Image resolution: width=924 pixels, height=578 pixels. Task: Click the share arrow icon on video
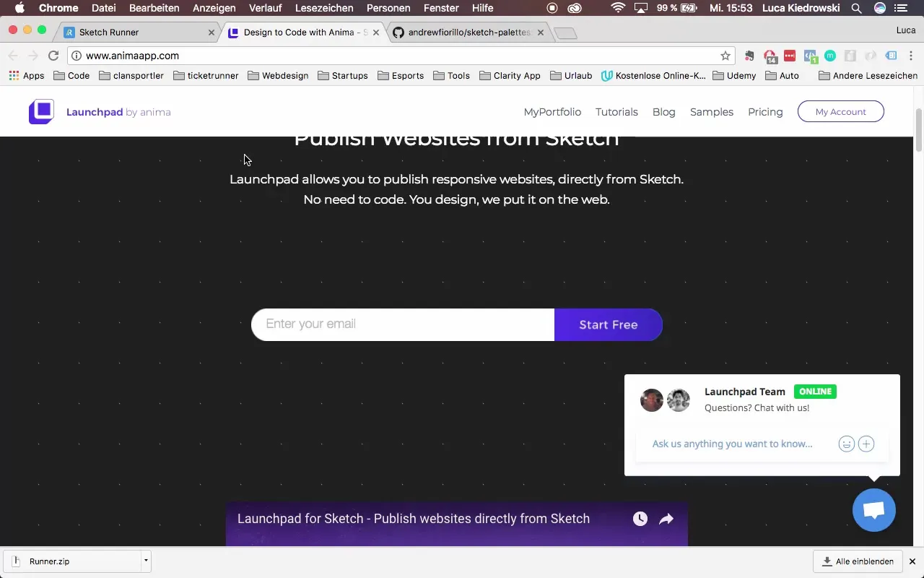pyautogui.click(x=666, y=519)
